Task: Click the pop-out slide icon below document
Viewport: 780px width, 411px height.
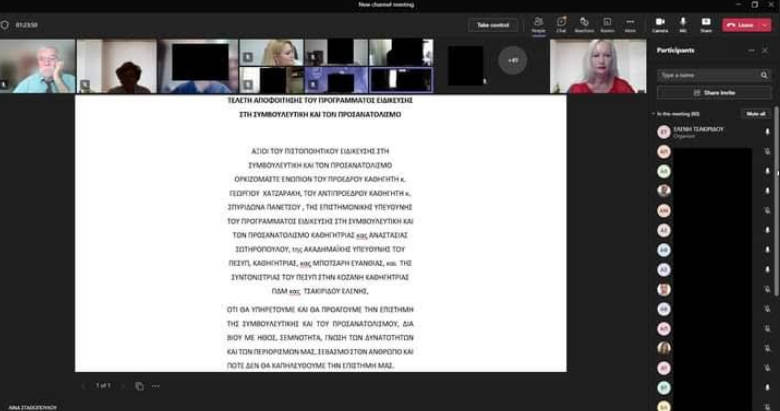Action: pos(139,385)
